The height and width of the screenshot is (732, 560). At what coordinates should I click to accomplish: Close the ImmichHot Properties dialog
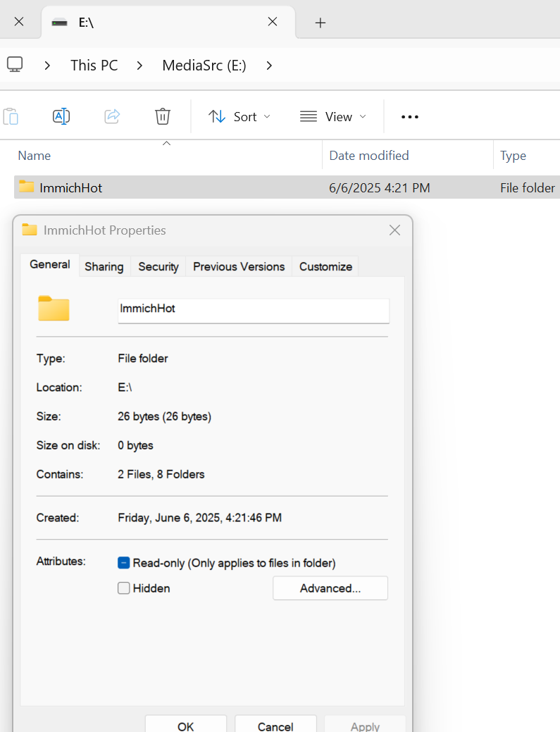pos(394,230)
